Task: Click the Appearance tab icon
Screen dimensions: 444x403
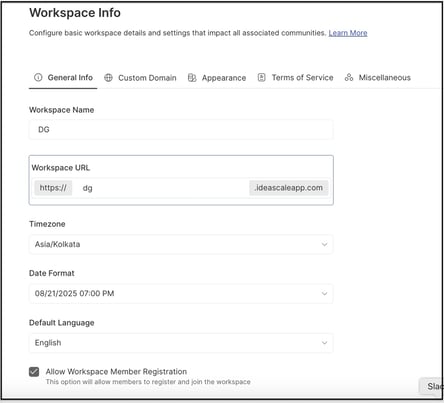Action: 192,78
